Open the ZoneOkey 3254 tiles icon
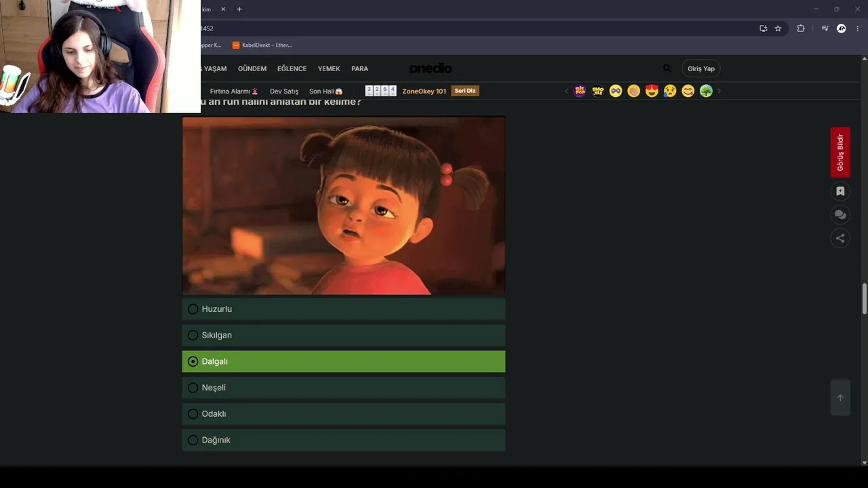Screen dimensions: 868x488 (381, 91)
